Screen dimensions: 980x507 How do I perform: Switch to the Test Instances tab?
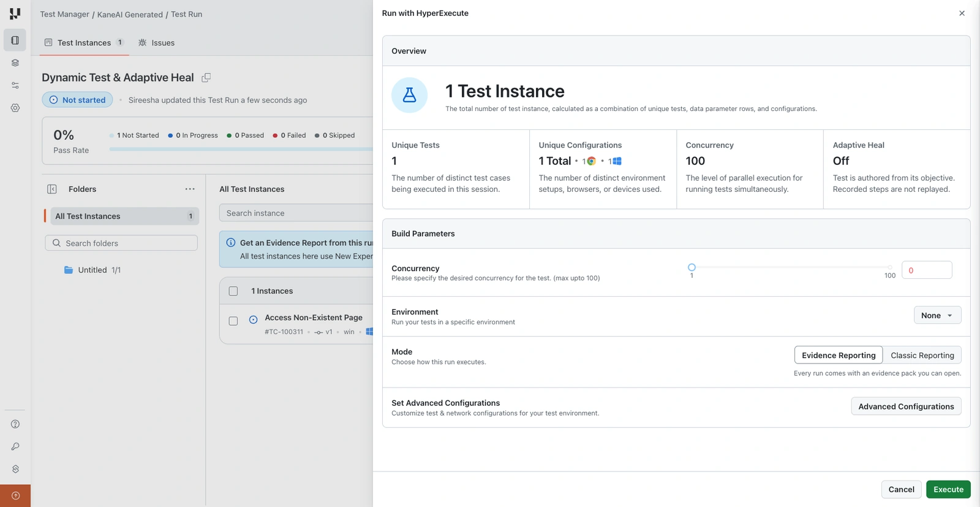click(x=85, y=43)
